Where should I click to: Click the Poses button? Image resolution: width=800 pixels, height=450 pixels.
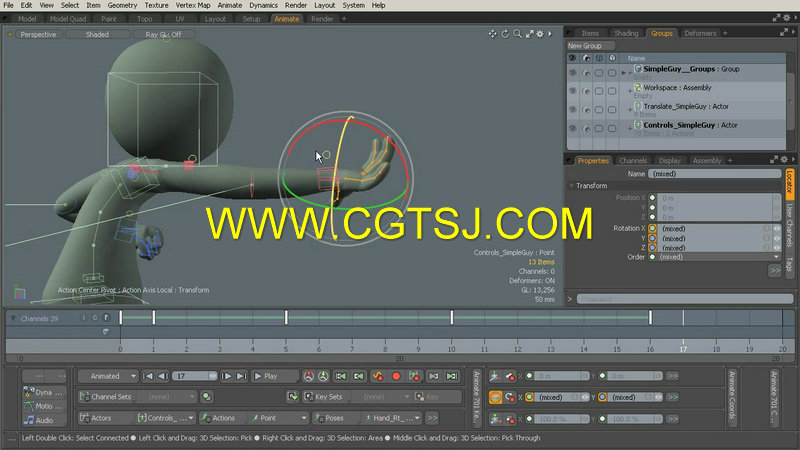tap(334, 418)
